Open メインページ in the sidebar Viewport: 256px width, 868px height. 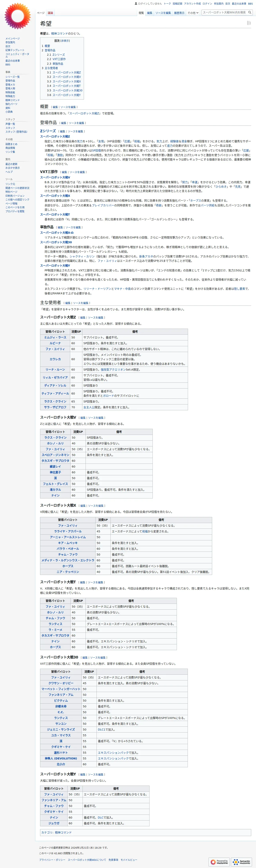pyautogui.click(x=13, y=39)
